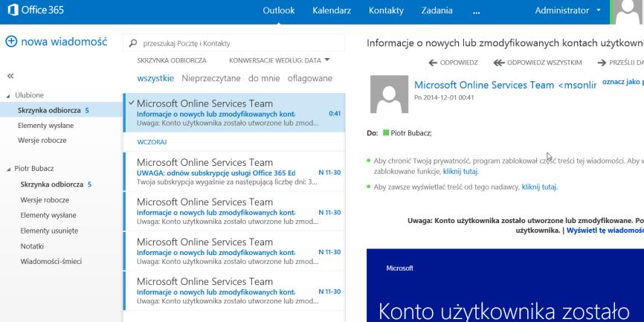The width and height of the screenshot is (644, 322).
Task: Collapse the Piotr Bubacz mailbox tree
Action: point(9,169)
